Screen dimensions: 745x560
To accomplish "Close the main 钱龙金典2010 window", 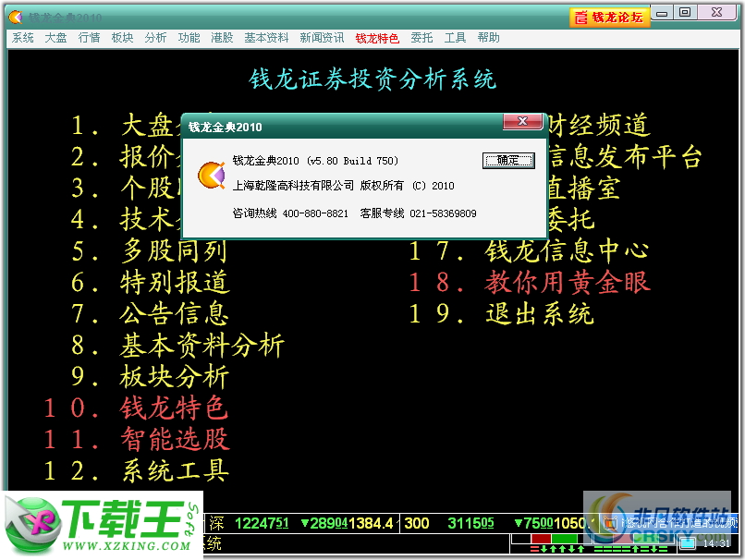I will (x=716, y=13).
